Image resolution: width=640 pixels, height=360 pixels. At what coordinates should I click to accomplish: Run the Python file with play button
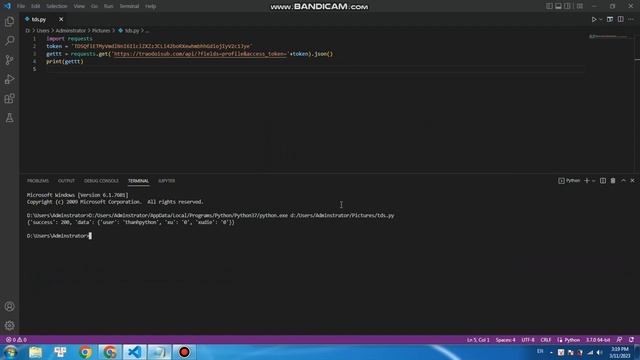click(x=594, y=19)
